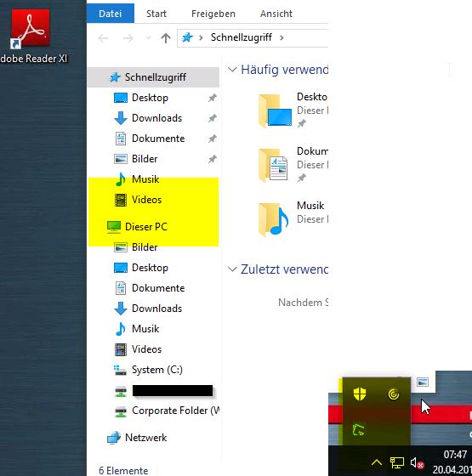Image resolution: width=472 pixels, height=476 pixels.
Task: Collapse the Häufig verwendet group
Action: pos(232,70)
